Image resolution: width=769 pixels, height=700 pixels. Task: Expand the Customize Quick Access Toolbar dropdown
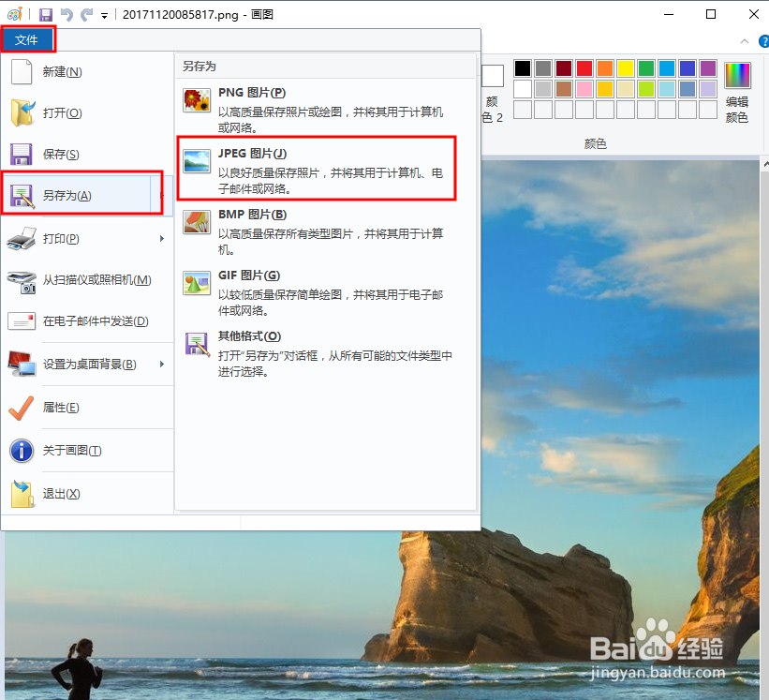click(x=105, y=16)
